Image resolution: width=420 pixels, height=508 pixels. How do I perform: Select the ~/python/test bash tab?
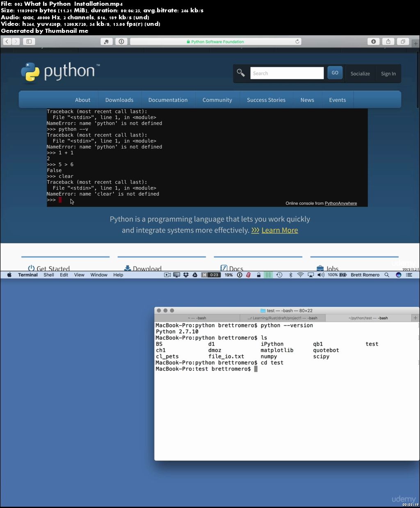(368, 318)
